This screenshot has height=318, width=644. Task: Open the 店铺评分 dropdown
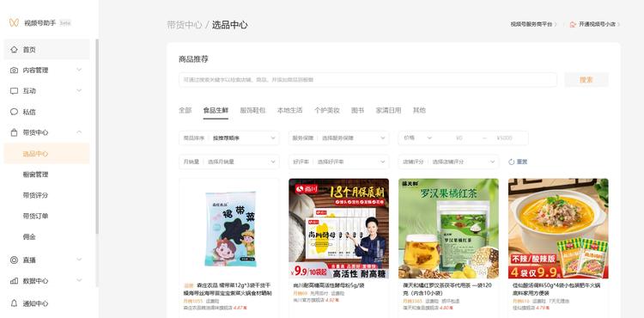(x=448, y=162)
